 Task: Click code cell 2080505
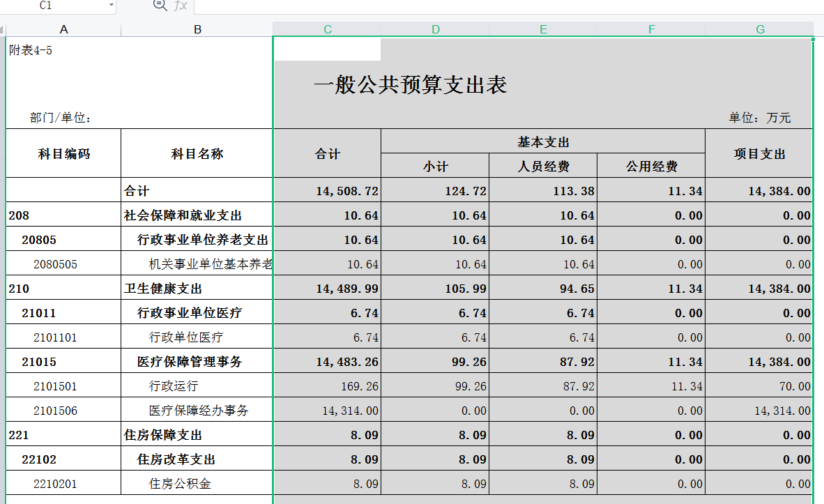click(63, 264)
